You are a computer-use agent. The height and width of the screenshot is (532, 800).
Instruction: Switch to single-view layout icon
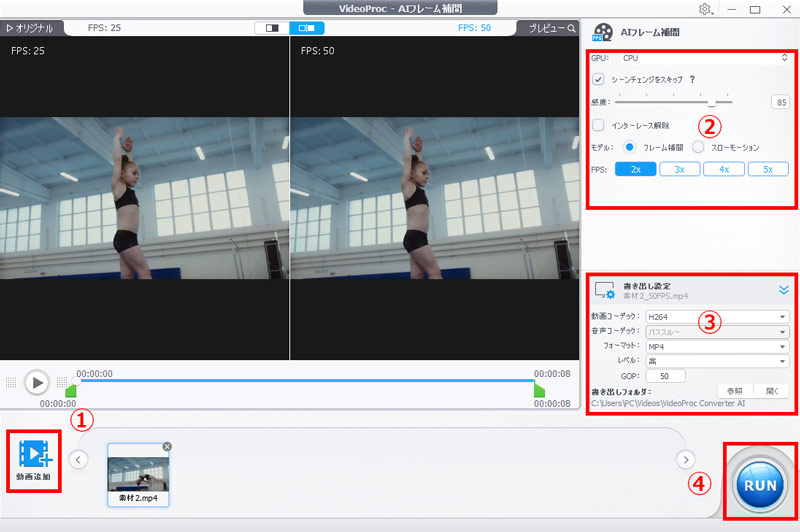coord(272,28)
